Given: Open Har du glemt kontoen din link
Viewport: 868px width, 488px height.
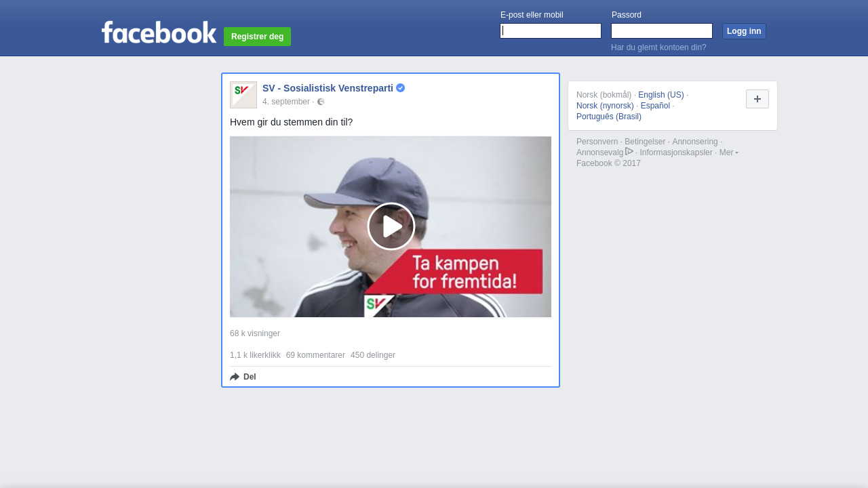Looking at the screenshot, I should point(658,47).
